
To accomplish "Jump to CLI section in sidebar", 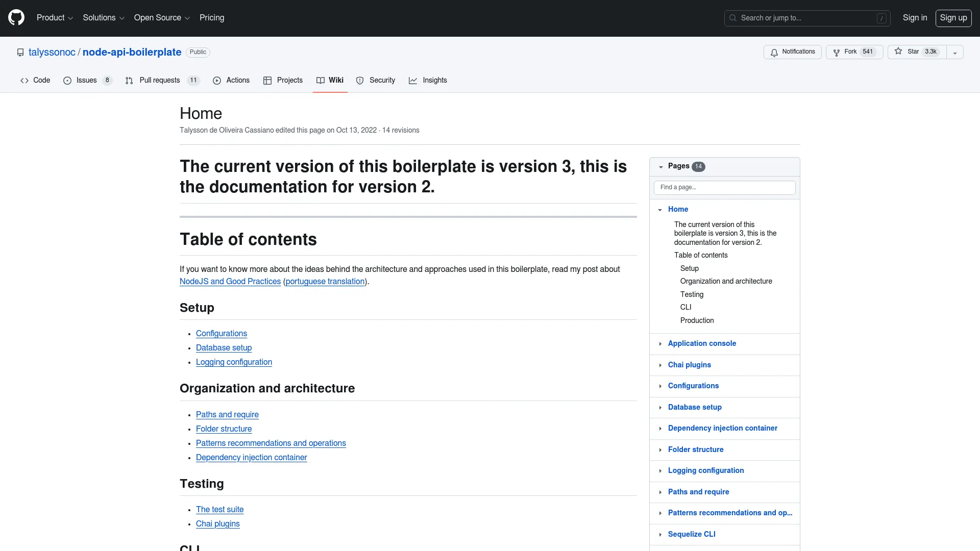I will point(685,308).
